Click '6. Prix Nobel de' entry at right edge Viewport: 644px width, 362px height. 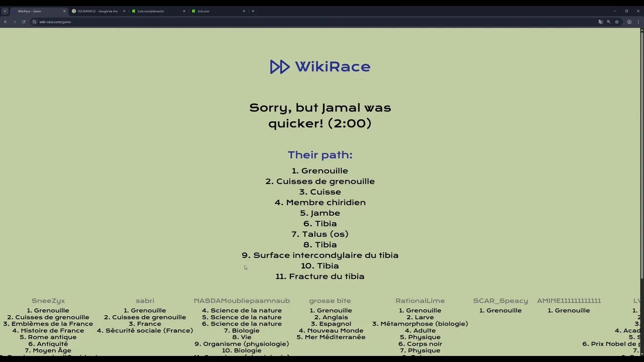point(612,344)
